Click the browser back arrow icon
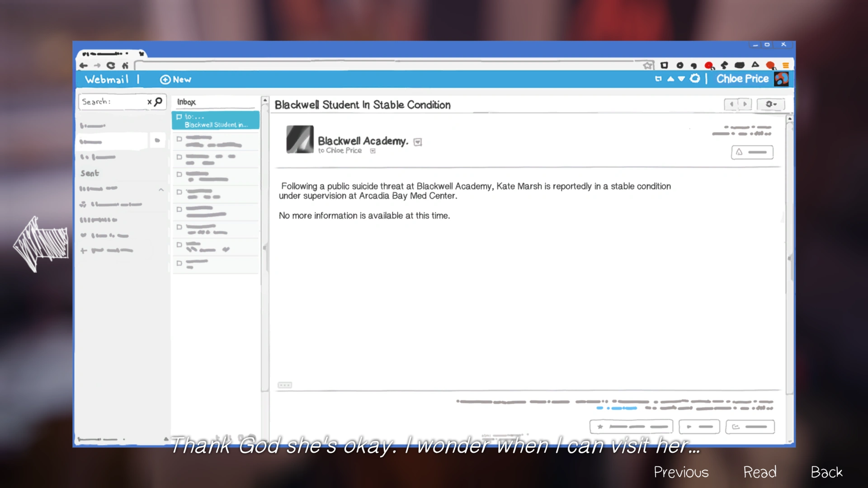Image resolution: width=868 pixels, height=488 pixels. (83, 66)
